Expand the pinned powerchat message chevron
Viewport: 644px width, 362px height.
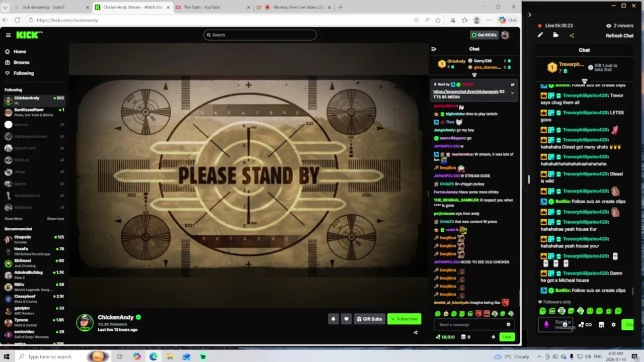click(513, 93)
